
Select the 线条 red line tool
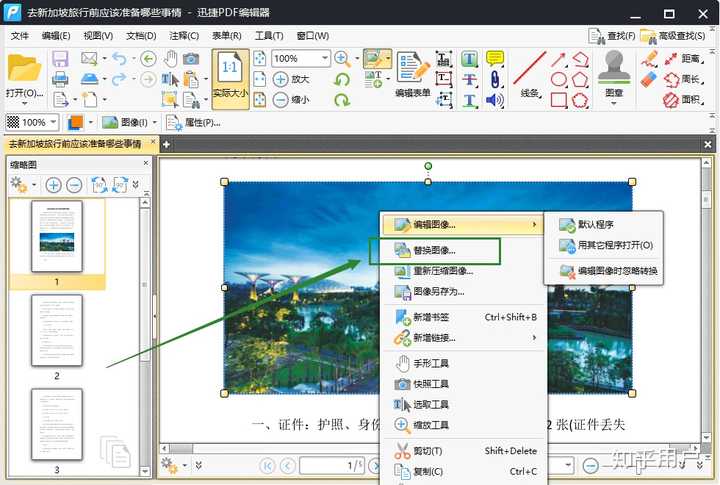(529, 74)
